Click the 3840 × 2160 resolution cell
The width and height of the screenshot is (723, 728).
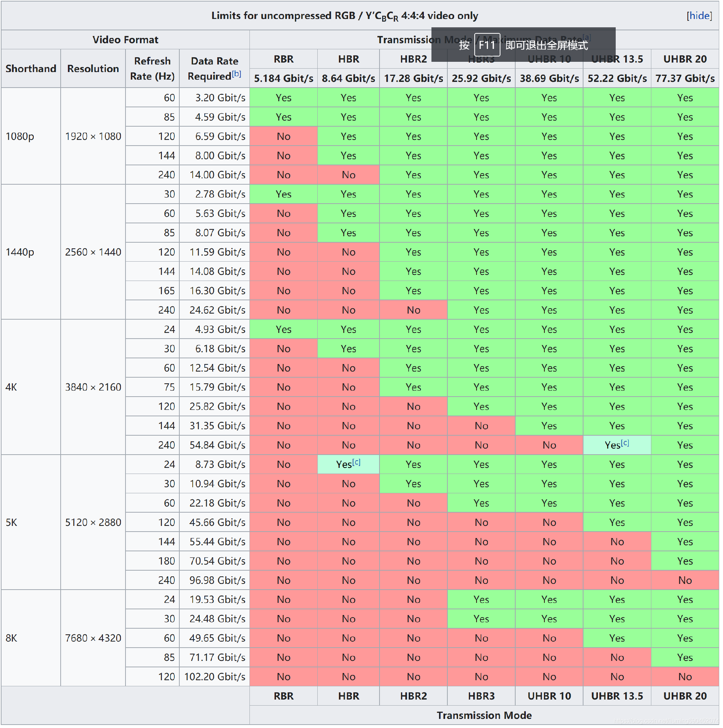pos(93,387)
